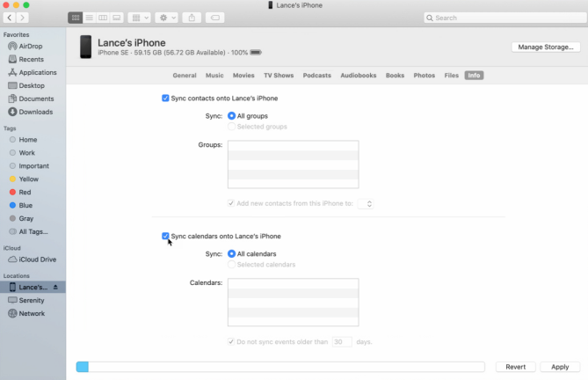The image size is (588, 380).
Task: Switch to the Movies tab
Action: coord(243,76)
